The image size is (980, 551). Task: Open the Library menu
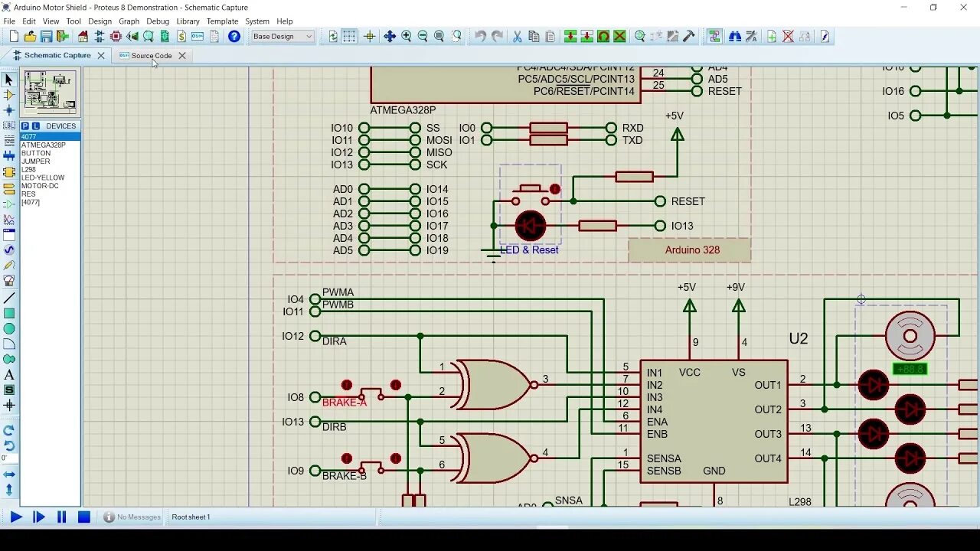[188, 21]
